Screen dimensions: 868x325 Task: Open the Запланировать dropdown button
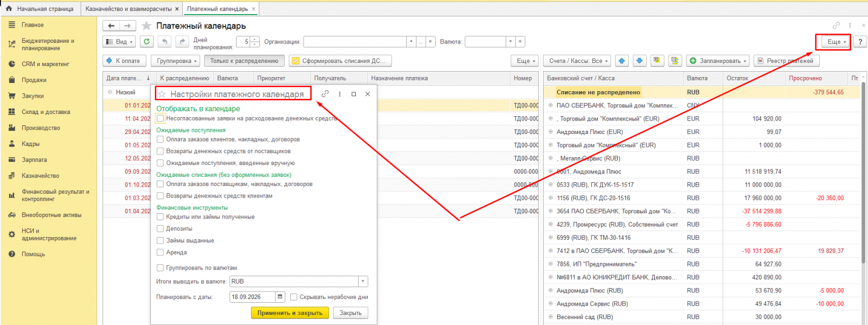click(x=718, y=61)
